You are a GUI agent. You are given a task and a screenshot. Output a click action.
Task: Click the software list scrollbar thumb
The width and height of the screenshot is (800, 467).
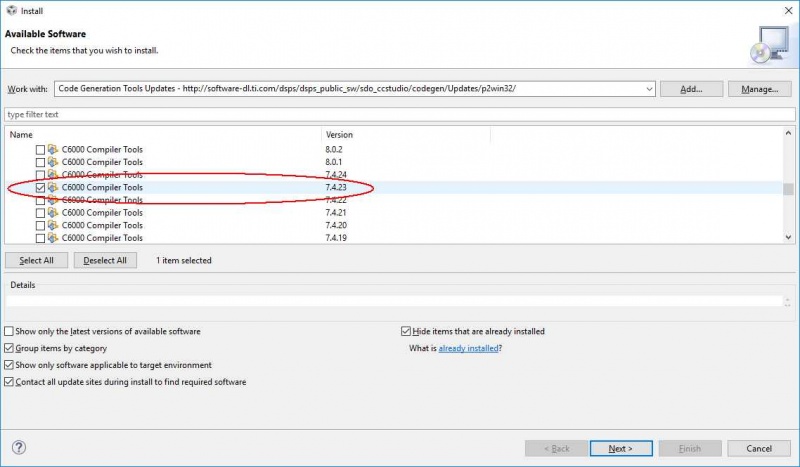(x=788, y=189)
